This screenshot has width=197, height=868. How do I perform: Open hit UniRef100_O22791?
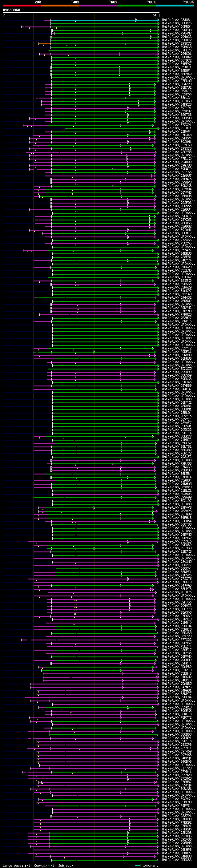point(176,815)
